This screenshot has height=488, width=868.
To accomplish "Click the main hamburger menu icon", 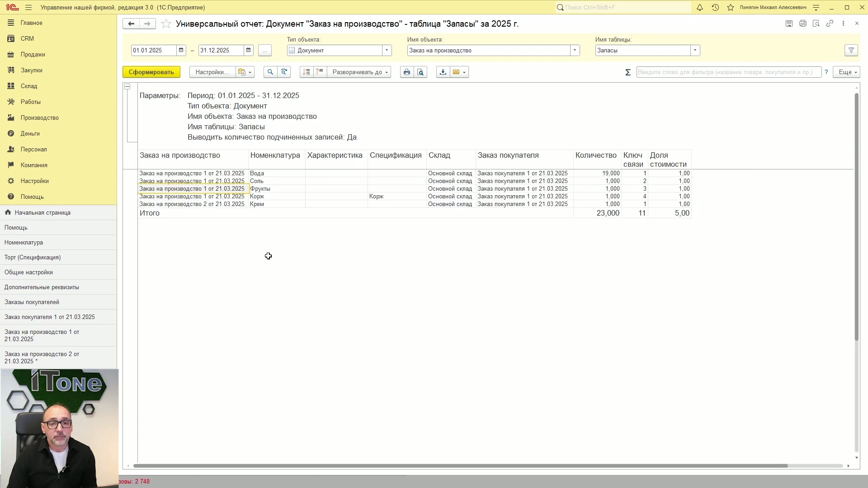I will (x=28, y=8).
